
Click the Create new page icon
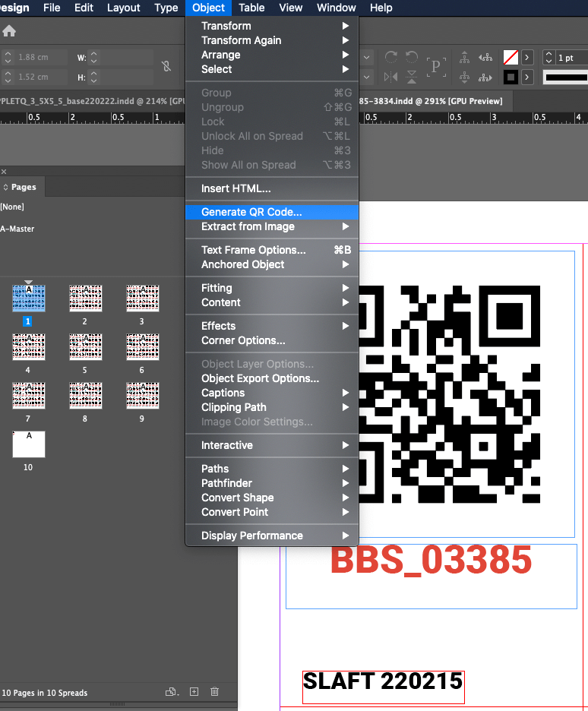click(x=194, y=691)
